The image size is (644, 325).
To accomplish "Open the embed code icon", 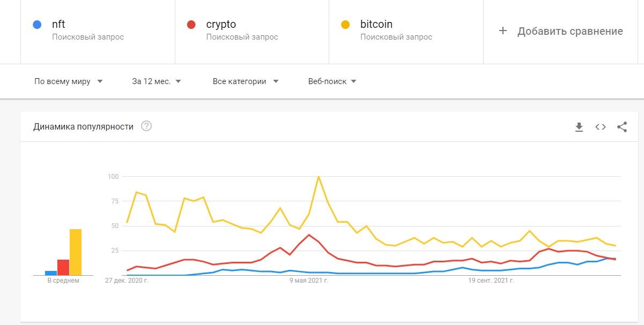I will point(601,127).
